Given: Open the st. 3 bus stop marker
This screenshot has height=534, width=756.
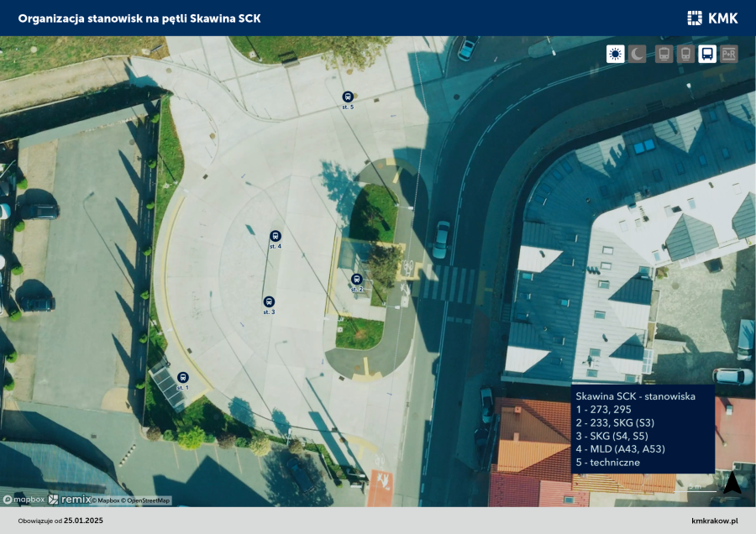Looking at the screenshot, I should 269,301.
